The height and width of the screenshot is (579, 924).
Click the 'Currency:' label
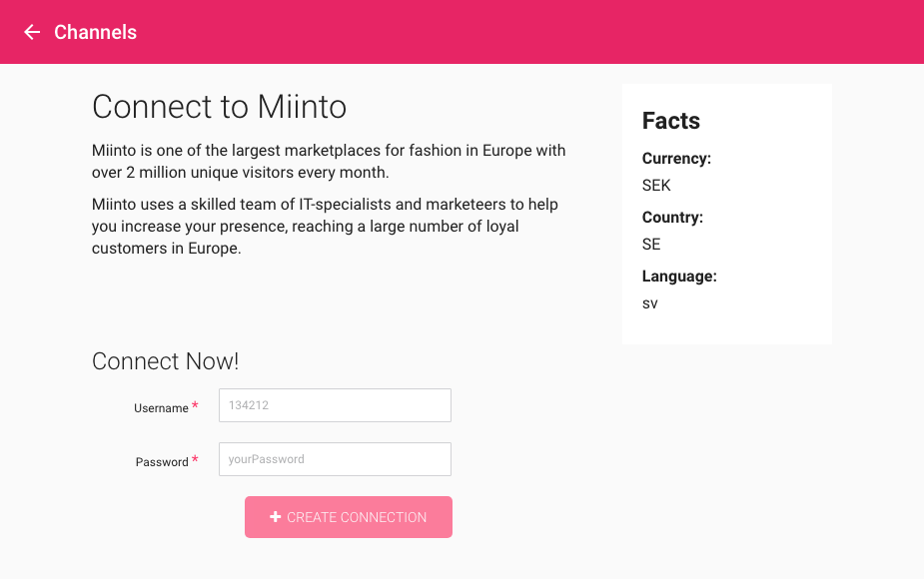pyautogui.click(x=676, y=159)
